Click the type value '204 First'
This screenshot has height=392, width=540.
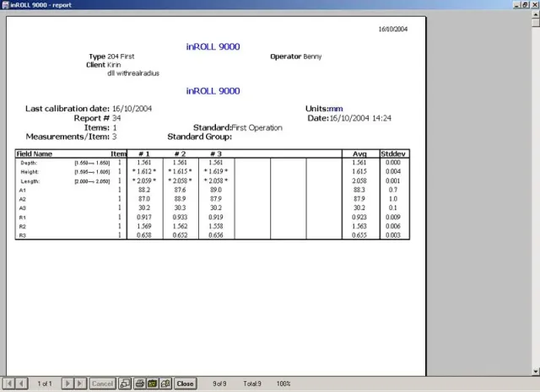tap(121, 56)
